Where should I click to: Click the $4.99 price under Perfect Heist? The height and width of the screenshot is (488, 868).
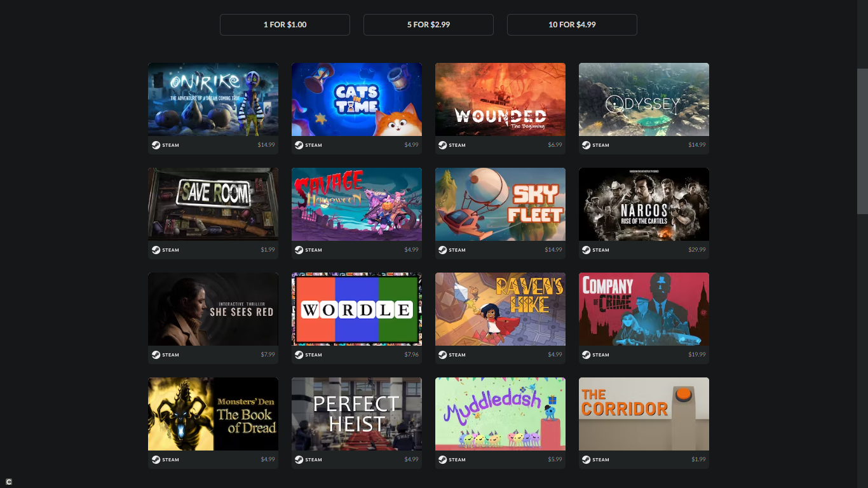[412, 459]
